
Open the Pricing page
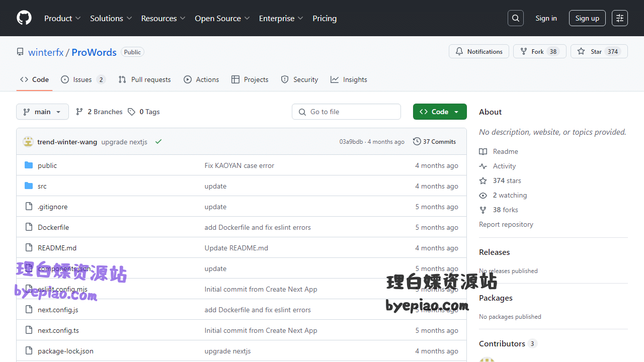click(325, 18)
